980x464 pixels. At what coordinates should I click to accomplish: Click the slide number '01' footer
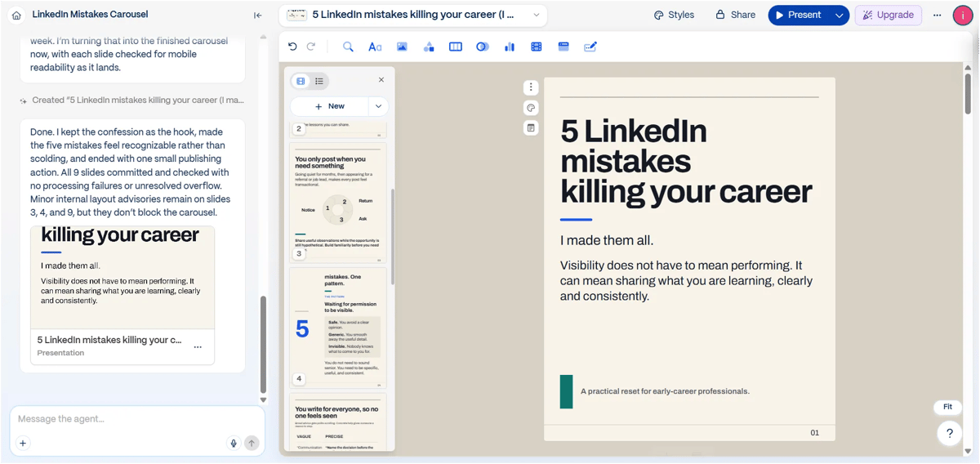pos(814,433)
